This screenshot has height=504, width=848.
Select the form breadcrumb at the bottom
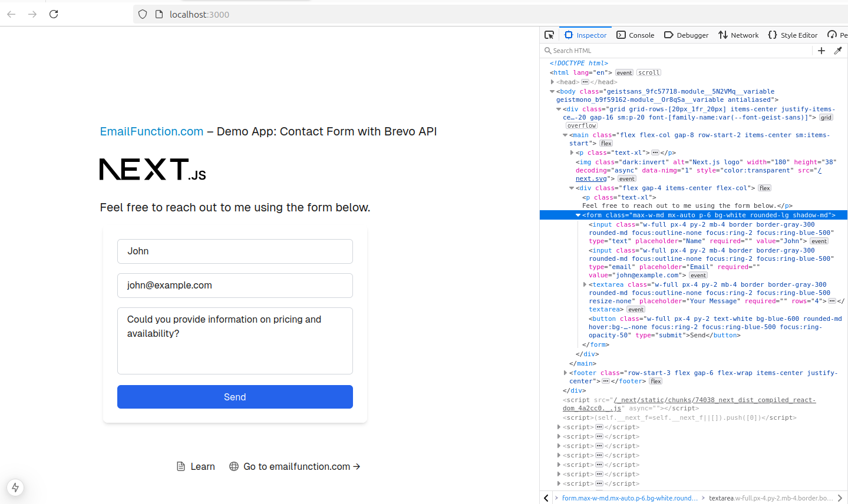point(630,498)
